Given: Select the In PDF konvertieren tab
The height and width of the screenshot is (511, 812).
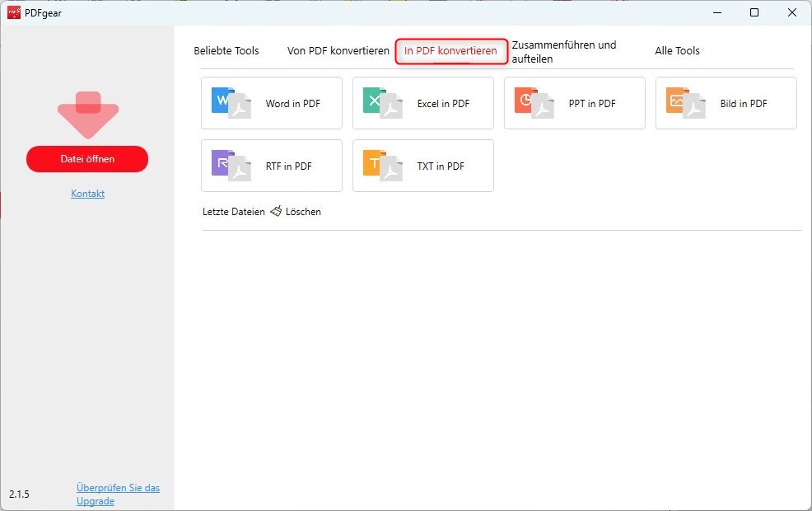Looking at the screenshot, I should tap(450, 51).
